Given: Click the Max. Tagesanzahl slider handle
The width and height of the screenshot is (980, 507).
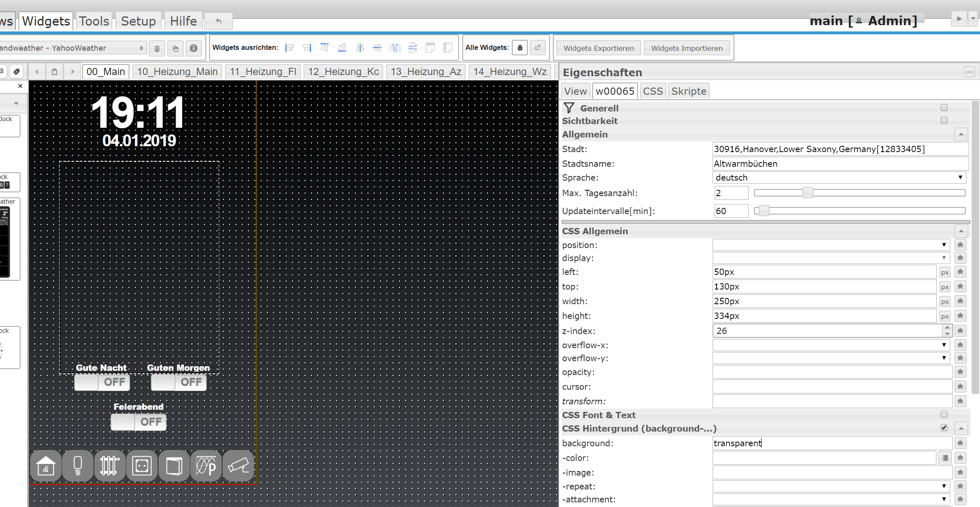Looking at the screenshot, I should coord(807,193).
